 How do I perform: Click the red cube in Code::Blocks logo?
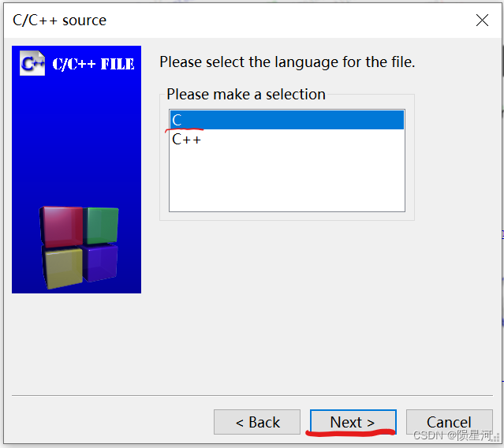tap(62, 226)
